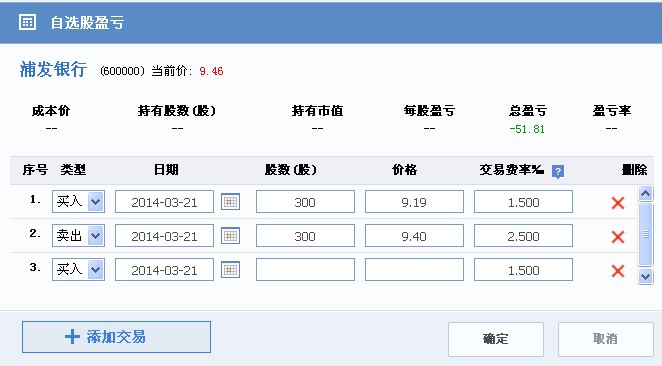Click the scrollbar thumb of transaction list
This screenshot has height=366, width=662.
646,234
